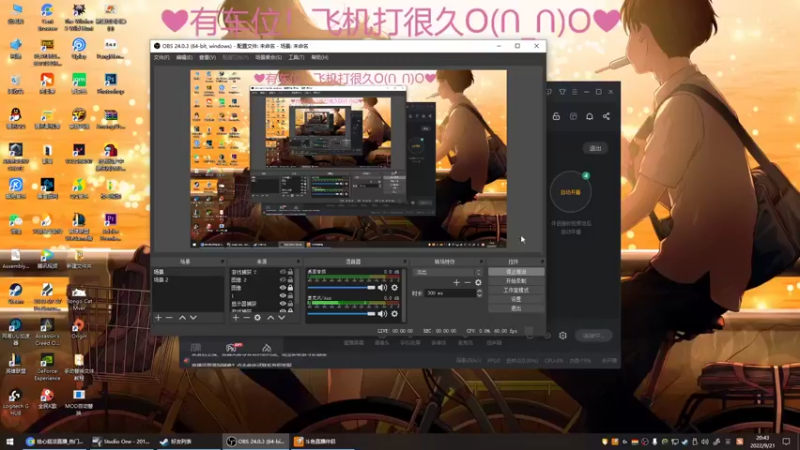Toggle visibility of 图像 2 source

point(282,280)
